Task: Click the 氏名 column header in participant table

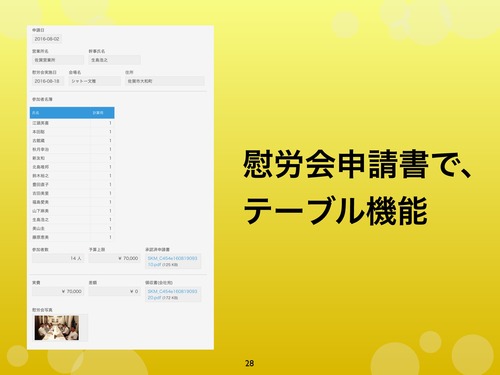Action: pos(60,113)
